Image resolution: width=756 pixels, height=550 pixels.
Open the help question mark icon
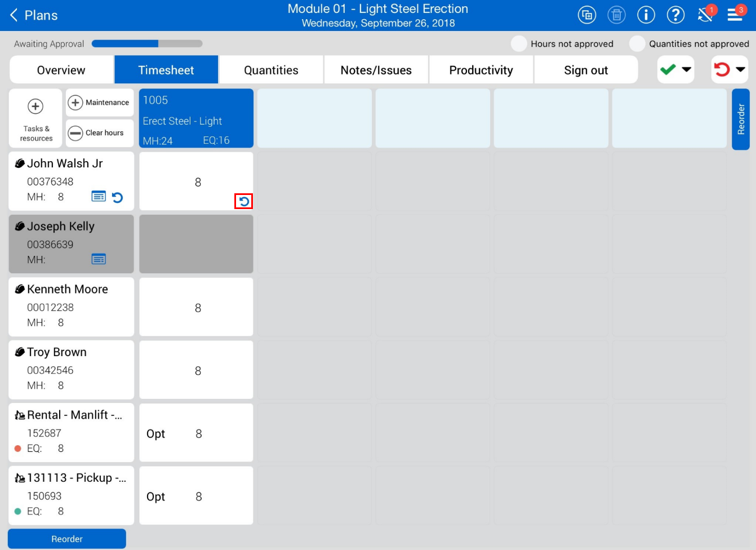point(675,15)
